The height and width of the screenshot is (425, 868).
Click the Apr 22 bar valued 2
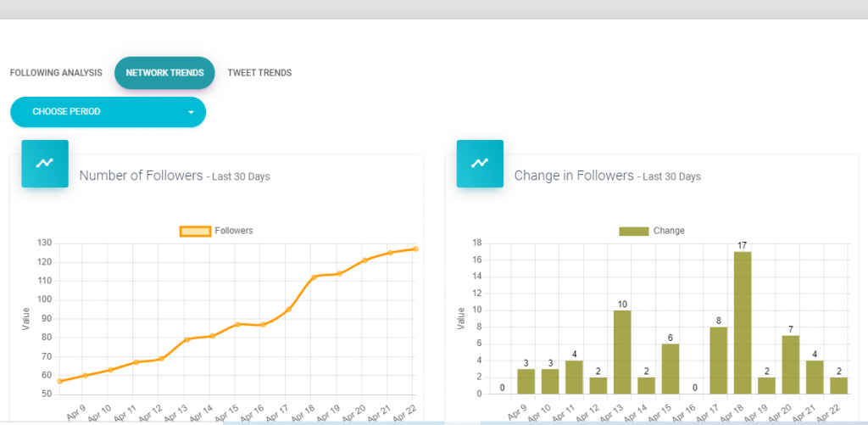838,386
